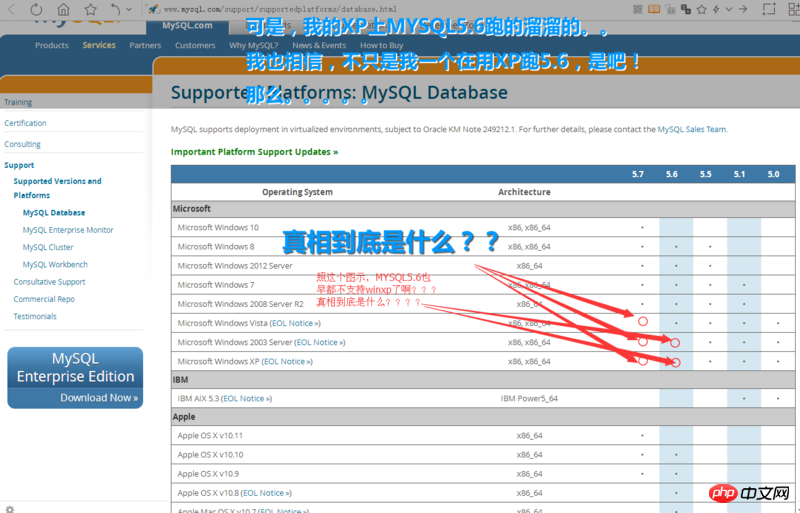The image size is (800, 513).
Task: Reload the page with the refresh icon
Action: (x=36, y=9)
